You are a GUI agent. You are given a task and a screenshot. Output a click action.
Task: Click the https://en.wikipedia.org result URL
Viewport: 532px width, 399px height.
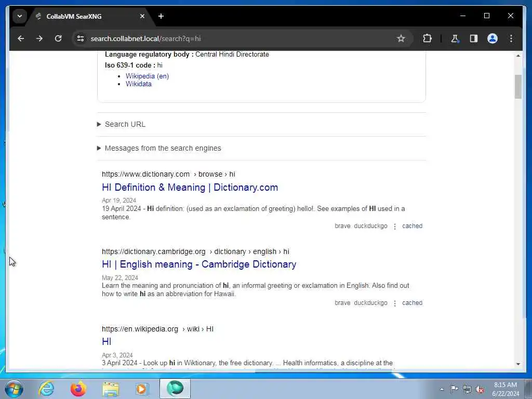[157, 329]
